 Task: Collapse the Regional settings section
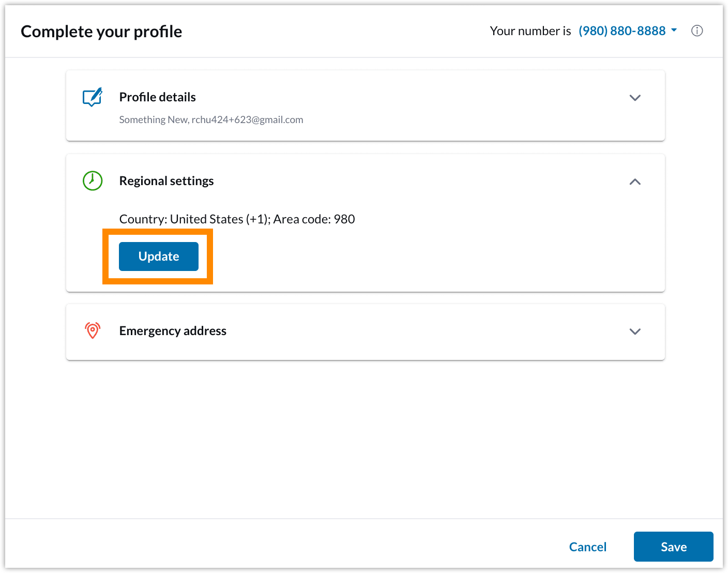pos(635,182)
